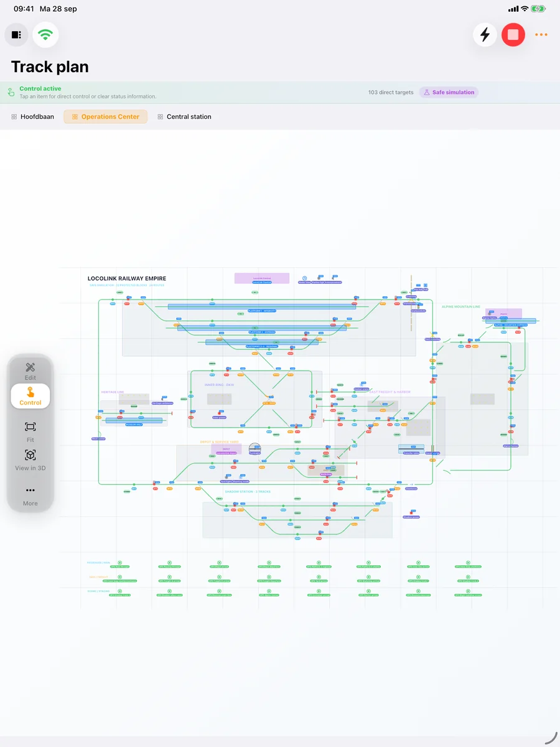
Task: Tap the Control active hand icon
Action: tap(11, 93)
